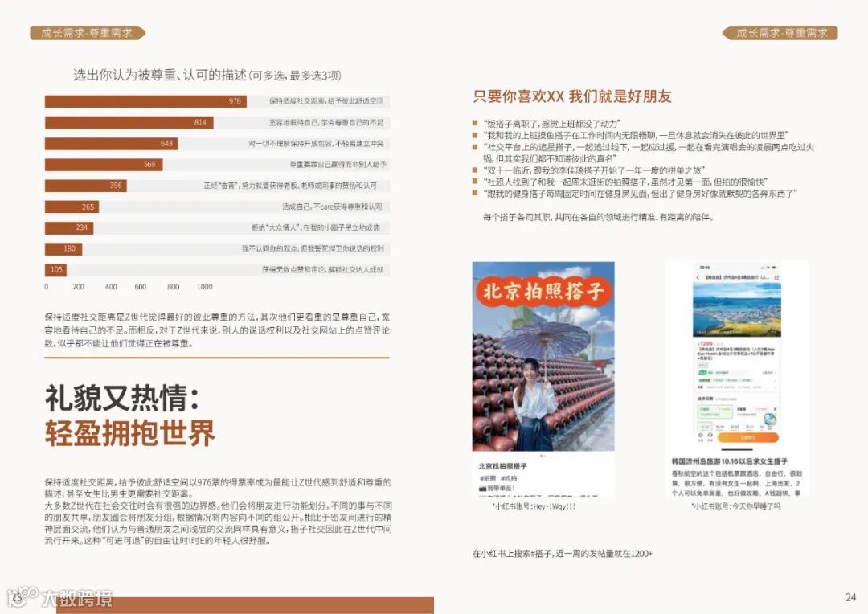The height and width of the screenshot is (614, 868).
Task: Click the 976 bar in the chart
Action: (x=145, y=101)
